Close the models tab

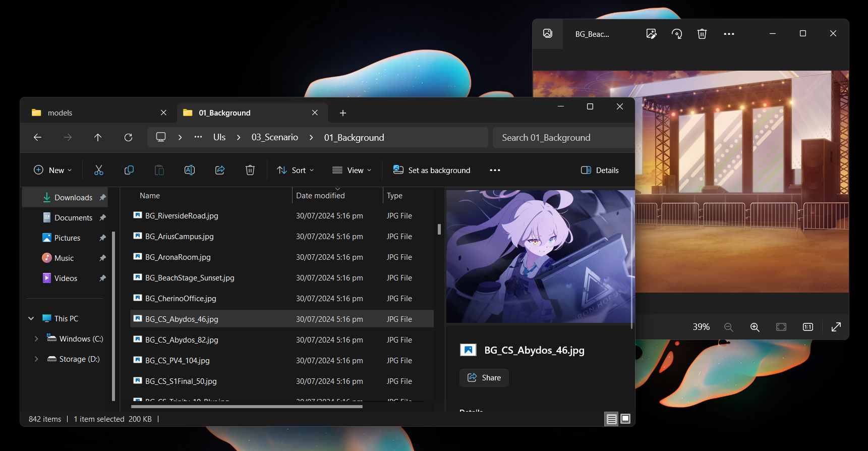pos(163,112)
